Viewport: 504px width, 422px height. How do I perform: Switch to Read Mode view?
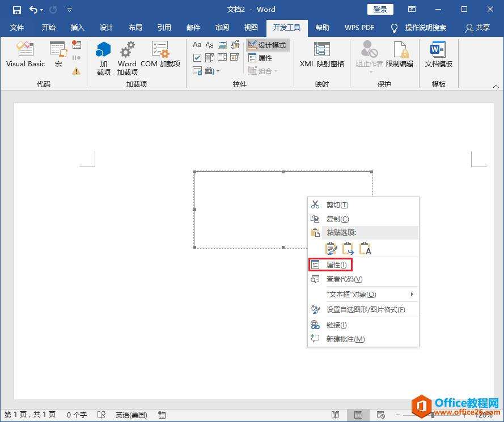click(x=335, y=415)
